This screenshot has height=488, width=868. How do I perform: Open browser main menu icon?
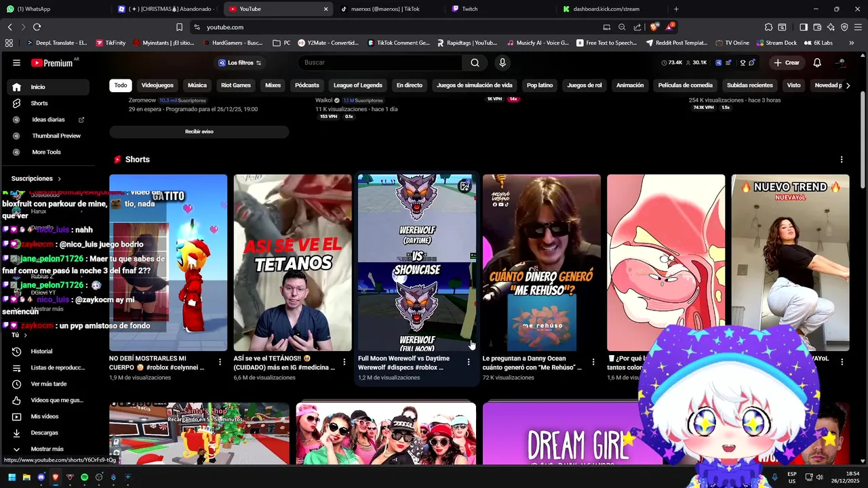[858, 27]
